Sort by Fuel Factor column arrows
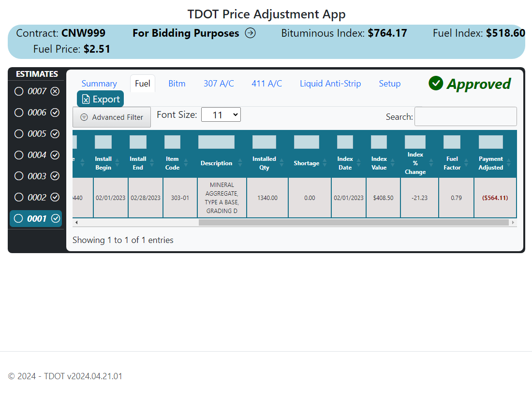532x399 pixels. [x=466, y=163]
